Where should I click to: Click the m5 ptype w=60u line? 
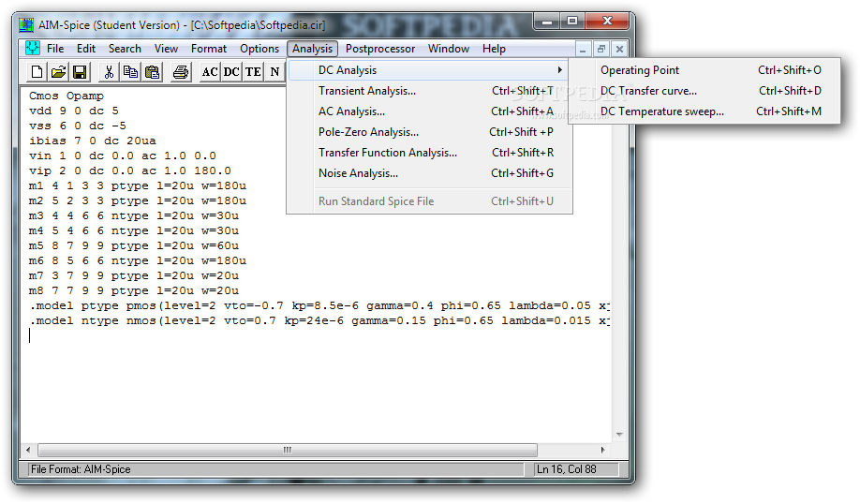pos(134,245)
